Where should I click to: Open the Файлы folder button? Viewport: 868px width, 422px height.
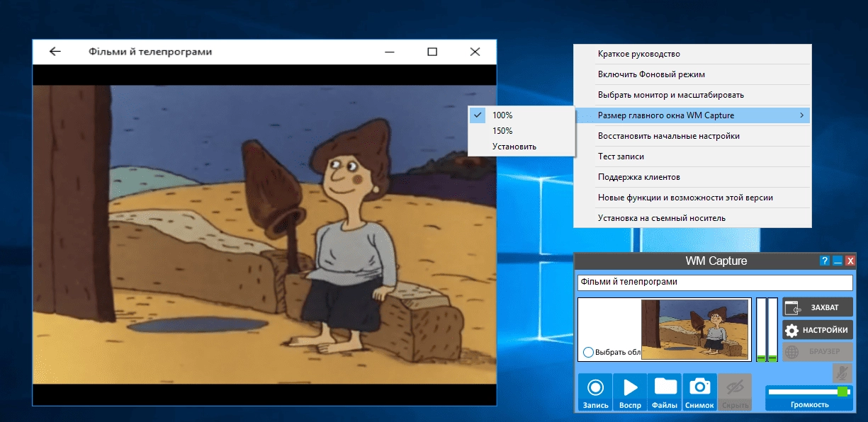(x=665, y=392)
